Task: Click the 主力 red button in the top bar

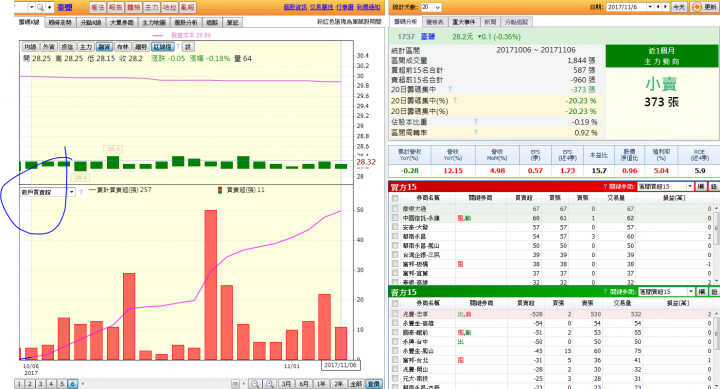Action: point(152,7)
